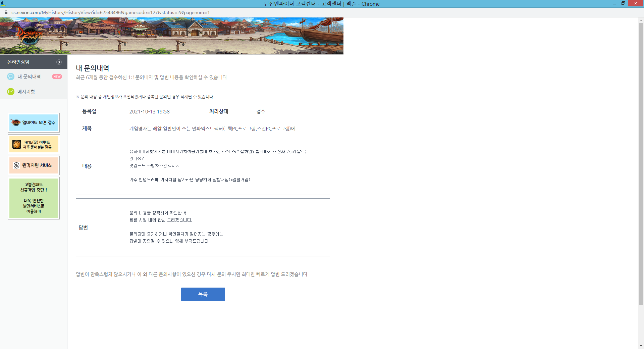Screen dimensions: 644x349
Task: Click the dice icon on 9/16 이벤트 banner
Action: pos(17,144)
